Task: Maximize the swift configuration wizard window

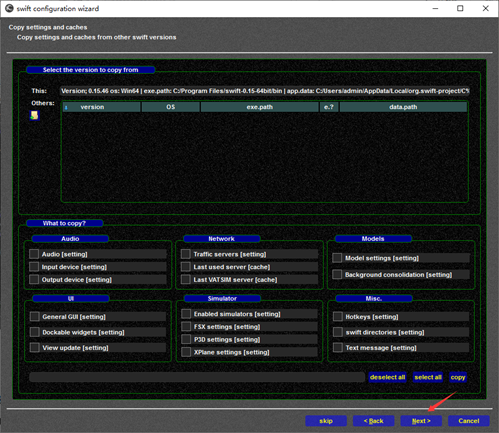Action: (460, 8)
